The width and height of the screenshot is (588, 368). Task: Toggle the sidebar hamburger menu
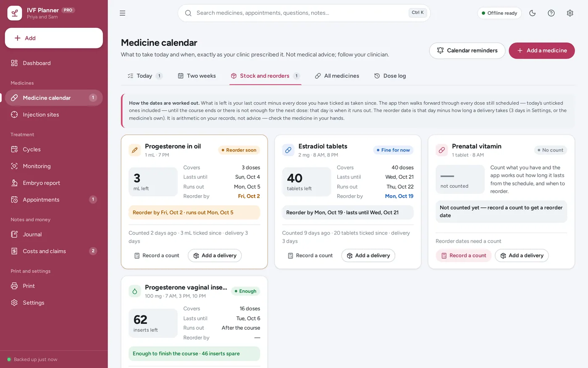click(123, 13)
